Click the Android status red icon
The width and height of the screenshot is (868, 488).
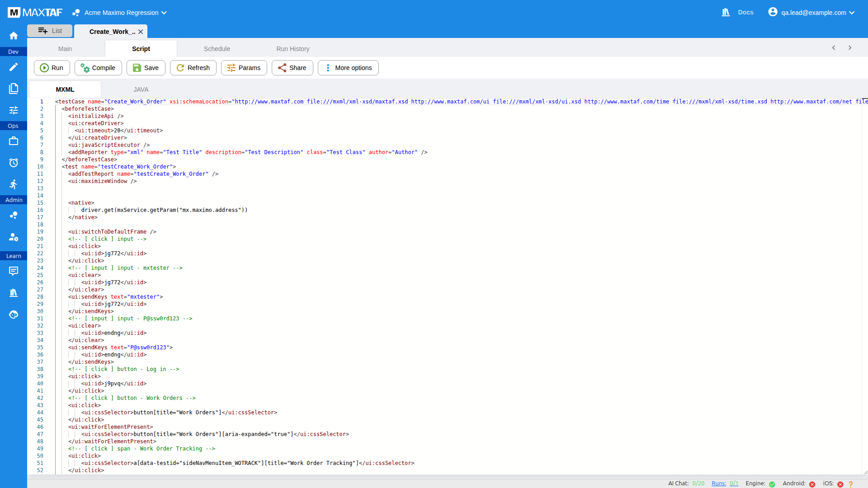pyautogui.click(x=812, y=484)
